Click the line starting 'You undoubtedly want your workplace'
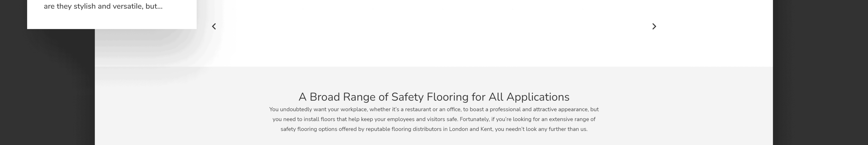The image size is (868, 145). click(x=434, y=109)
